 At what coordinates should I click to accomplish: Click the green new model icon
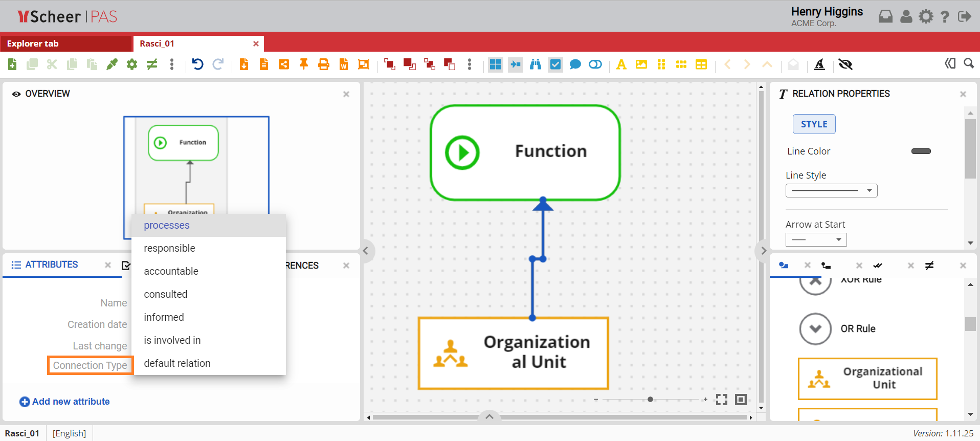click(x=12, y=64)
